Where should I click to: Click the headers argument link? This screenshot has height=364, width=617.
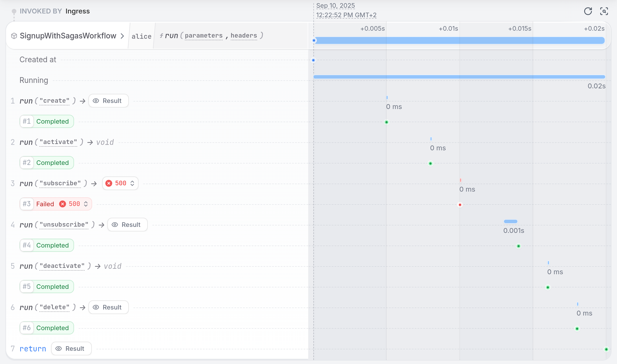244,36
